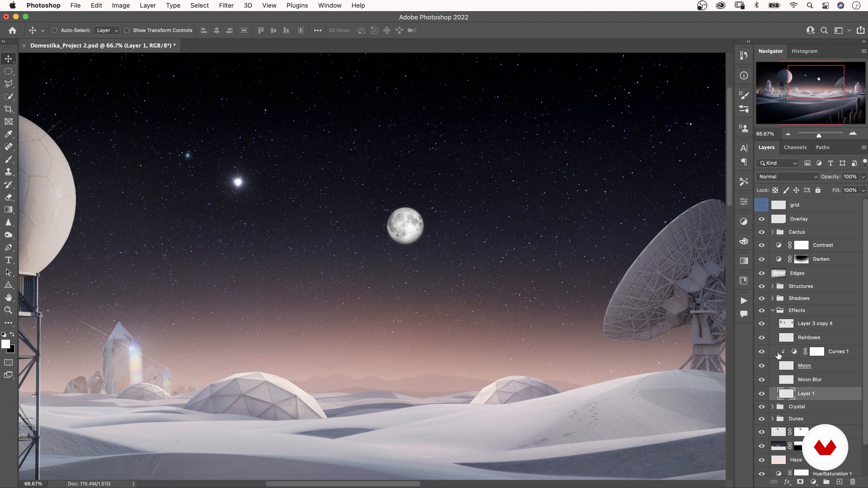The height and width of the screenshot is (488, 868).
Task: Open the Filter menu
Action: pyautogui.click(x=226, y=5)
